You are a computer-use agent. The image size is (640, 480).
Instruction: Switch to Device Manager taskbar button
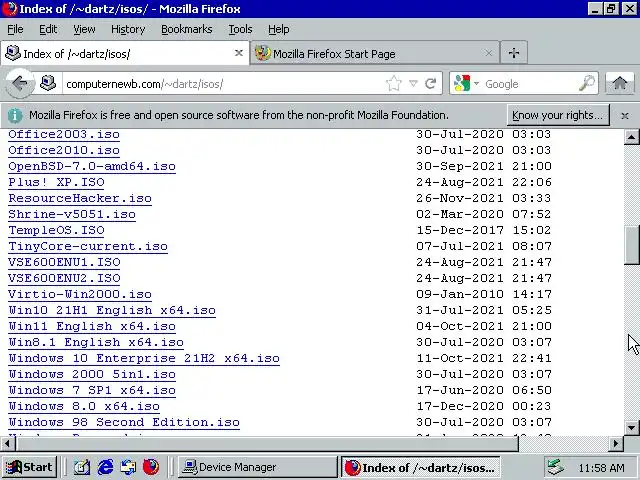click(x=258, y=467)
